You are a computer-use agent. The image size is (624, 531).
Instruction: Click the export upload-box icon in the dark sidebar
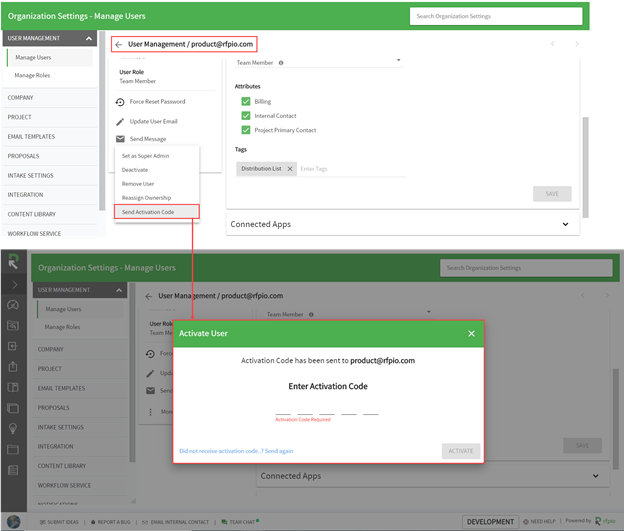pos(13,366)
